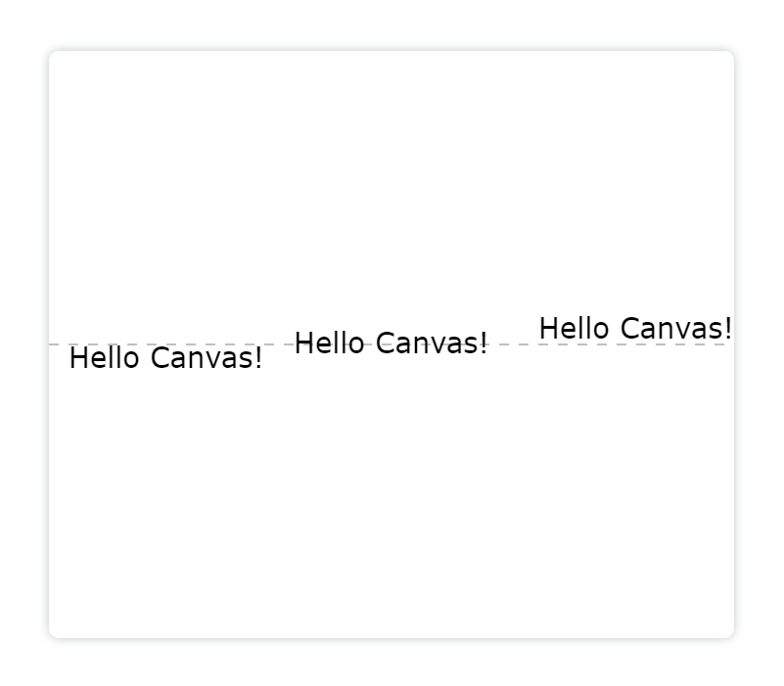Click the capital "H" of the highest text
This screenshot has width=784, height=686.
pyautogui.click(x=548, y=328)
